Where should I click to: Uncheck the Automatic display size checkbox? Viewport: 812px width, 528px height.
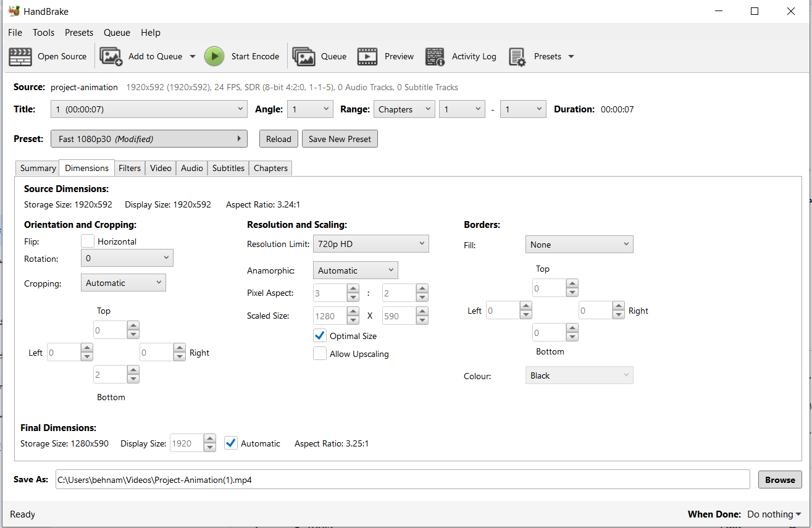(231, 443)
